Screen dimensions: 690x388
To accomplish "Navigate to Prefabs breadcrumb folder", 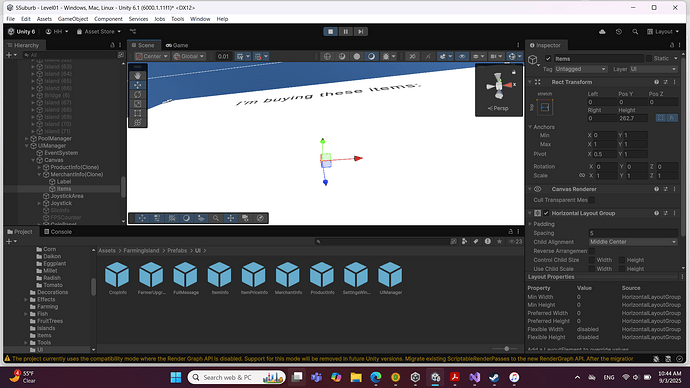I will tap(177, 251).
